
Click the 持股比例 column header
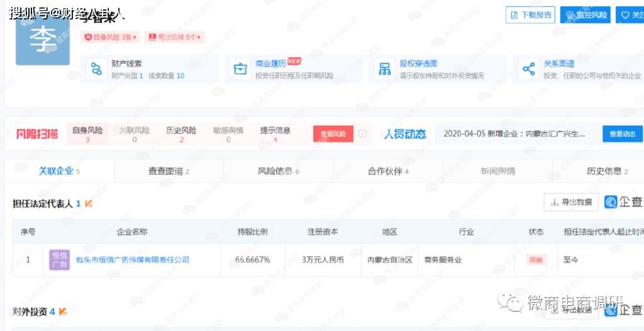(x=253, y=232)
